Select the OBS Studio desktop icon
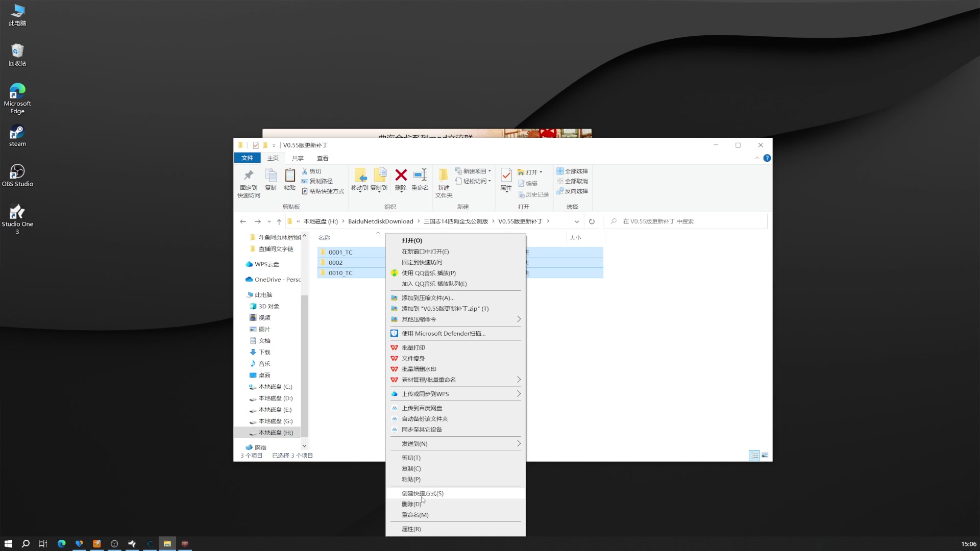 pos(17,176)
